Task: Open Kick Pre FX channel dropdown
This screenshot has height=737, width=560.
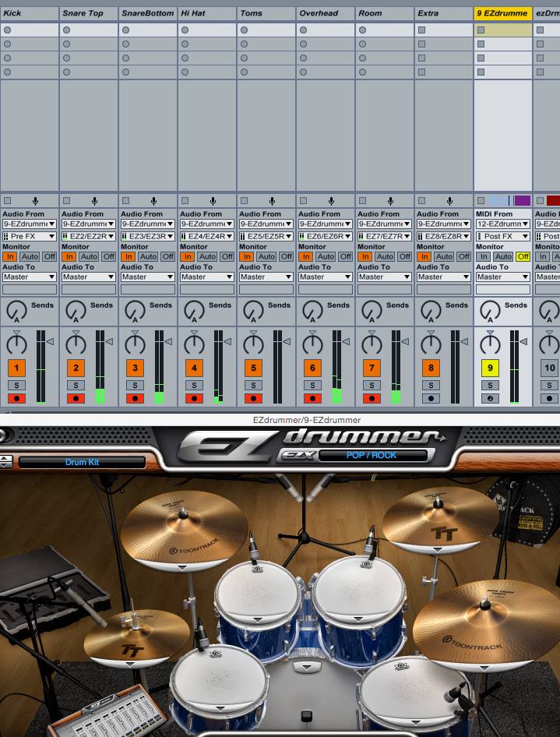Action: tap(29, 236)
